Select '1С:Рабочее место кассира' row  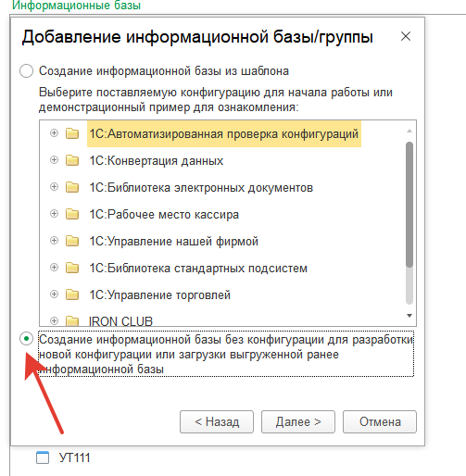(164, 215)
